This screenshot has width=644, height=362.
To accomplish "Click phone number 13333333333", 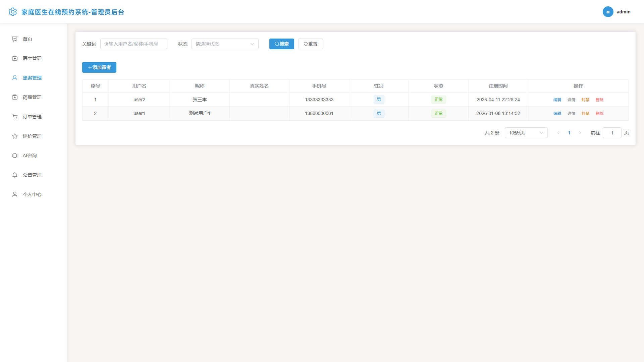I will coord(319,100).
